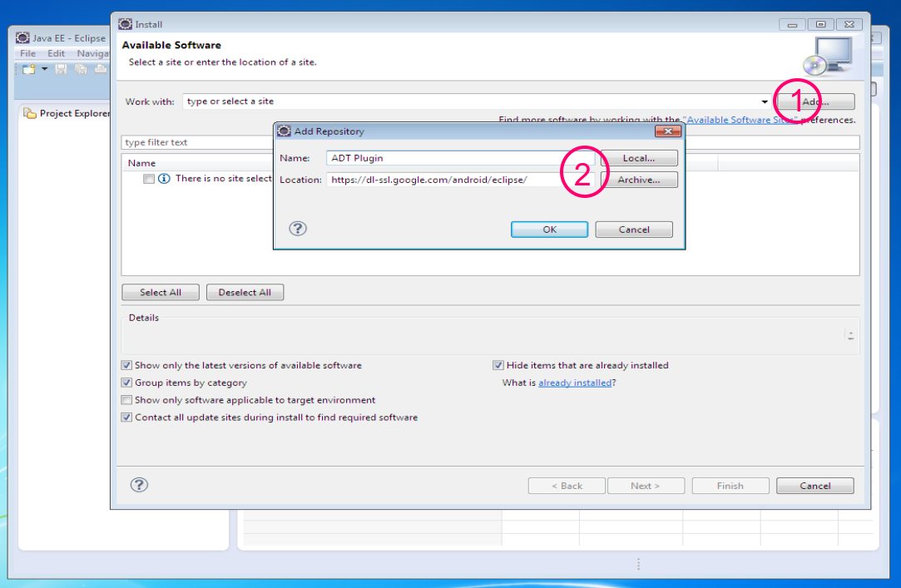The width and height of the screenshot is (901, 588).
Task: Cancel the Add Repository dialog
Action: click(x=634, y=229)
